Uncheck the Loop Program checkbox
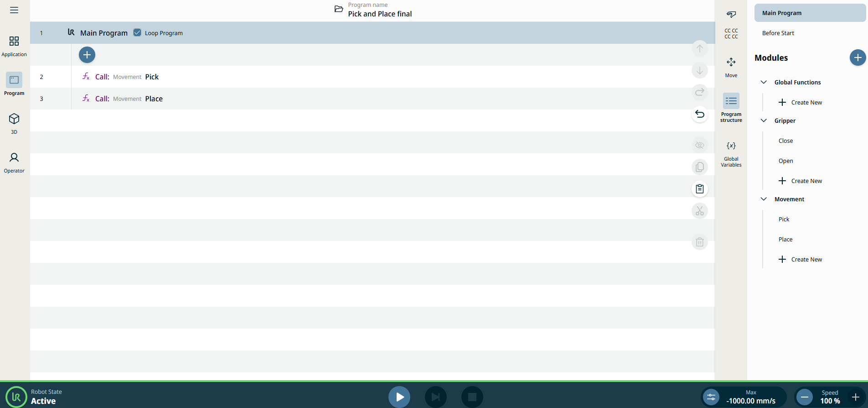Screen dimensions: 868x408 pyautogui.click(x=137, y=33)
